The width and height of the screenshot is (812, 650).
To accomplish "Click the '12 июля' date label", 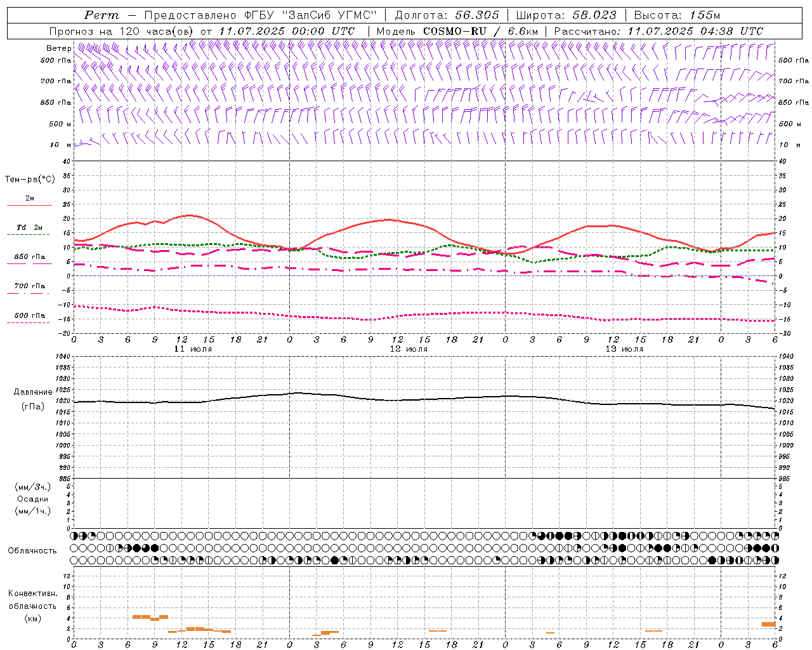I will click(409, 349).
